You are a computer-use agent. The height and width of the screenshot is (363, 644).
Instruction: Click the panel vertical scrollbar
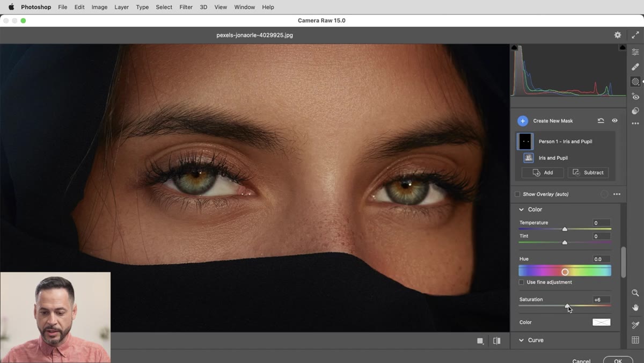[x=623, y=262]
